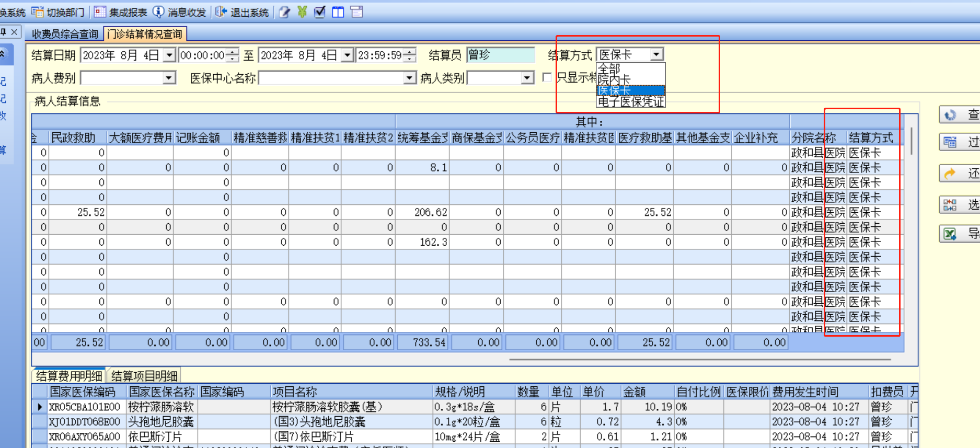Click the results grid vertical scrollbar
Screen dimensions: 980x448
(912, 141)
